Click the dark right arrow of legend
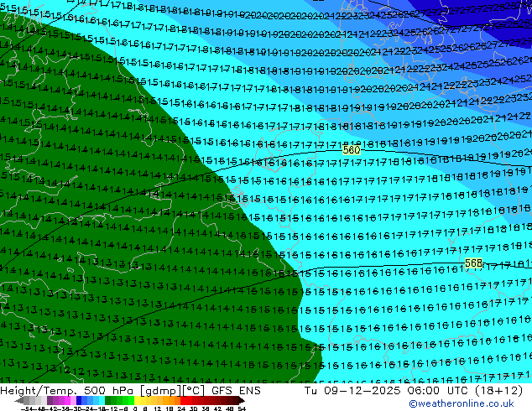The height and width of the screenshot is (411, 532). coord(242,400)
